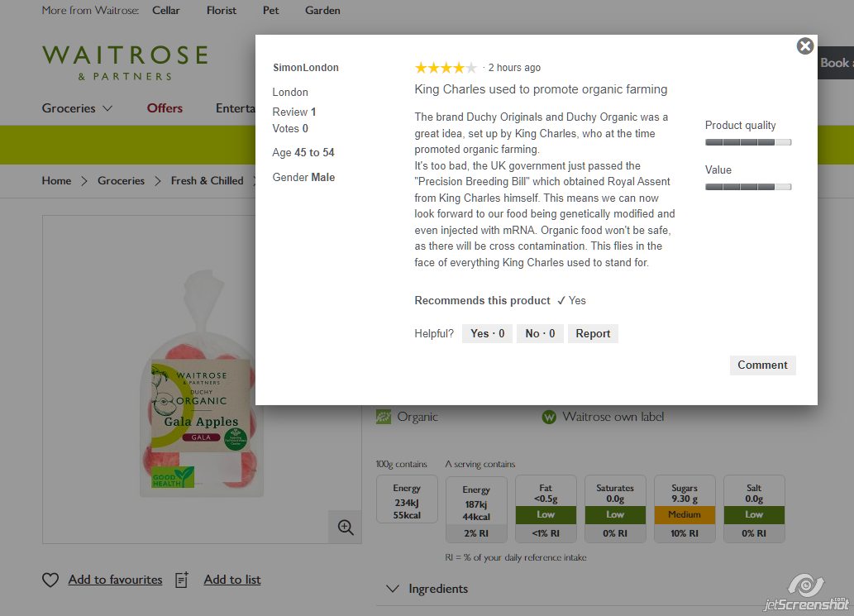
Task: Click the reviewer location 'London'
Action: pos(290,93)
